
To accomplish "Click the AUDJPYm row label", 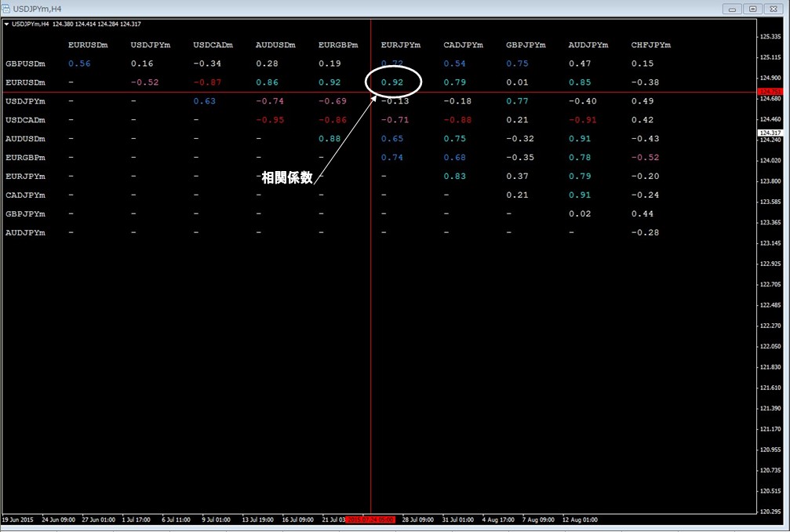I will point(25,233).
